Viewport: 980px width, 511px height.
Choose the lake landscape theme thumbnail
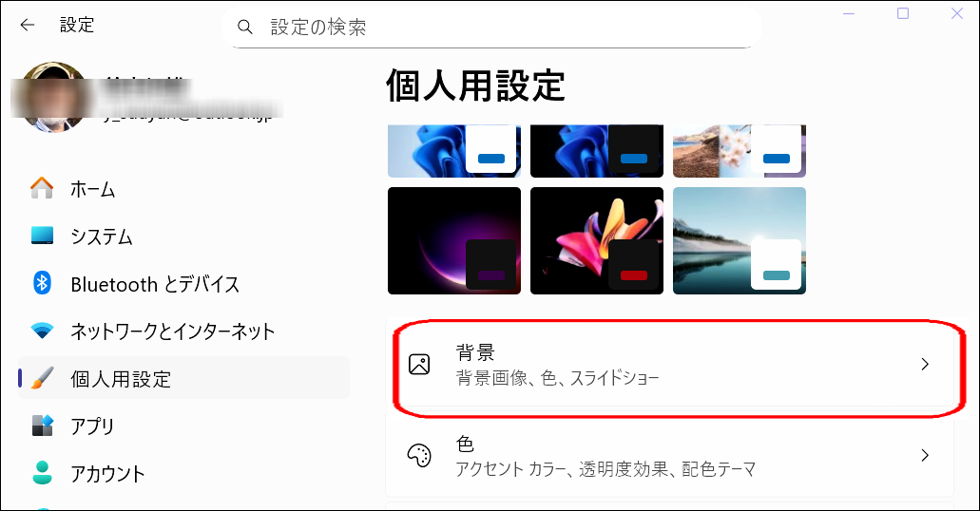click(x=740, y=240)
